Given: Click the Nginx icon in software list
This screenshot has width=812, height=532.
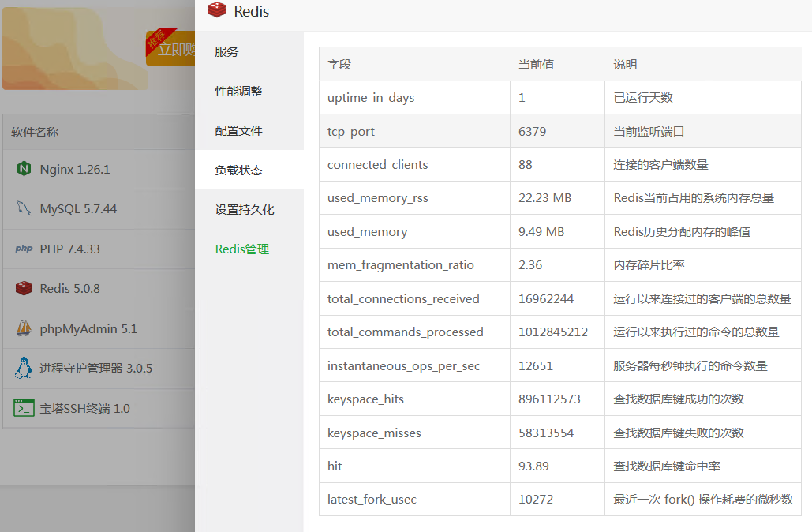Looking at the screenshot, I should pos(24,169).
